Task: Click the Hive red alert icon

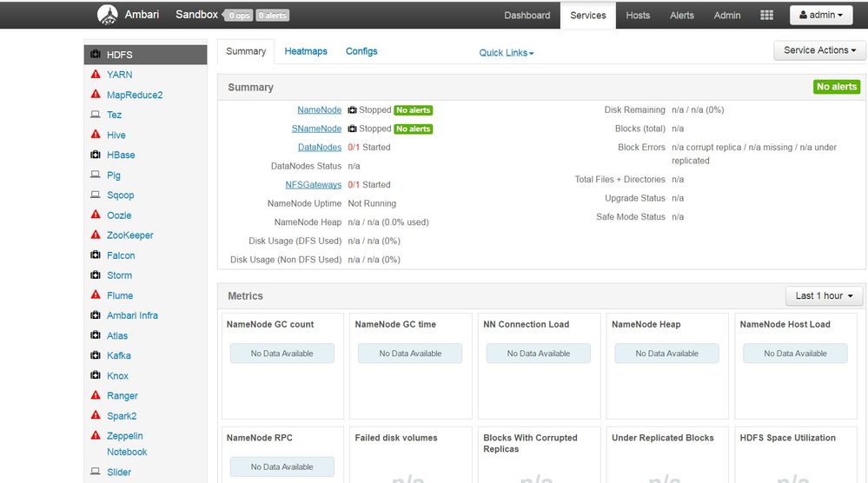Action: pos(96,135)
